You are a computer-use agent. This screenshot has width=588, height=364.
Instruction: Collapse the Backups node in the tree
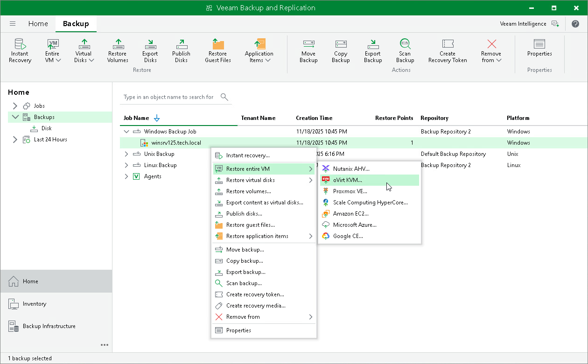click(x=15, y=117)
